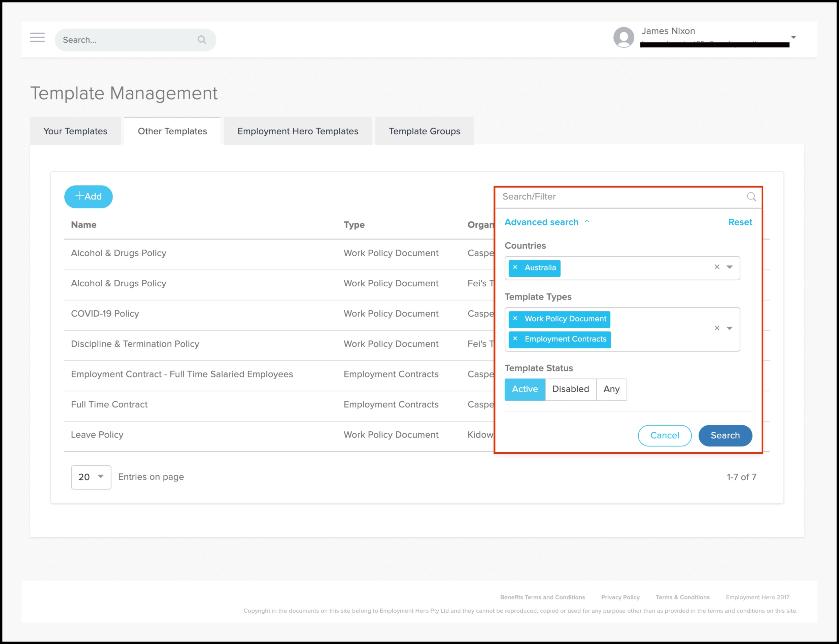Switch to the Your Templates tab
The image size is (839, 644).
(75, 131)
